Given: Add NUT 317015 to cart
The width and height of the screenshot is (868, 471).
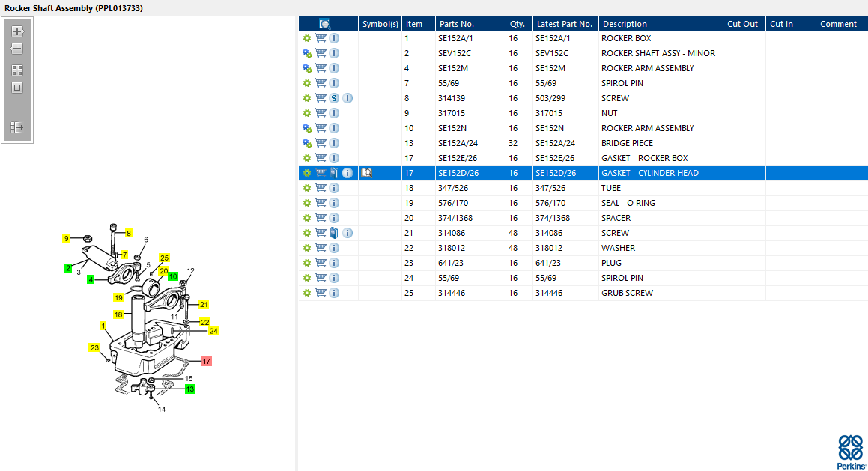Looking at the screenshot, I should point(321,113).
